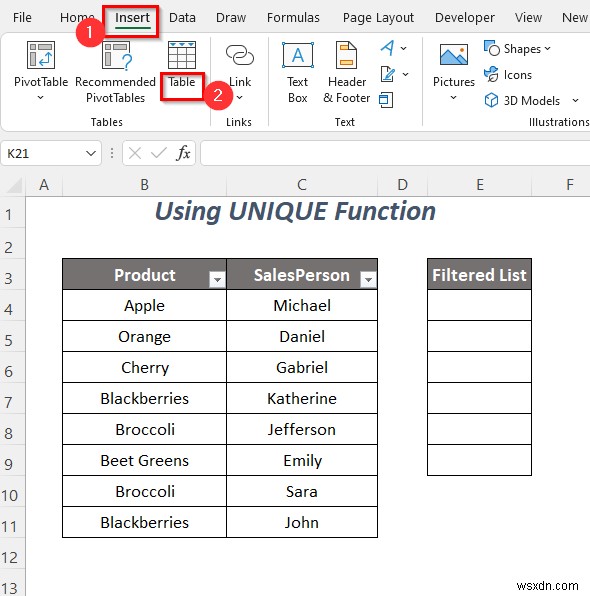The image size is (590, 596).
Task: Click the Header & Footer icon
Action: point(346,55)
